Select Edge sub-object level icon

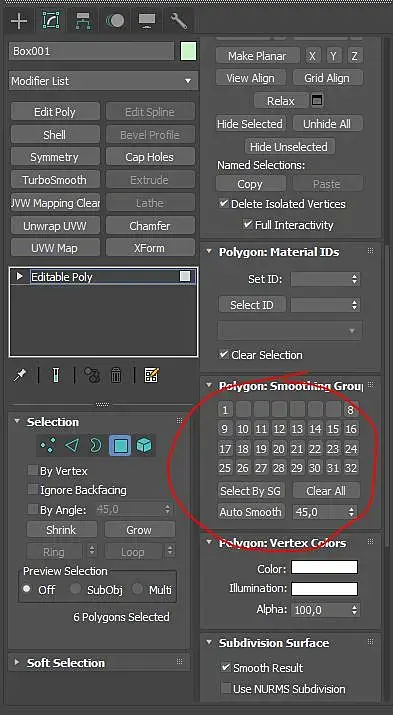click(x=72, y=446)
